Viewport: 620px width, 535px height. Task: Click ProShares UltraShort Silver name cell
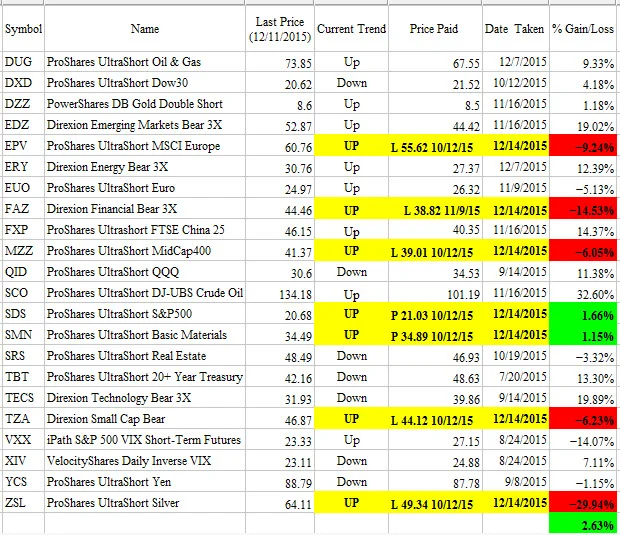point(145,502)
